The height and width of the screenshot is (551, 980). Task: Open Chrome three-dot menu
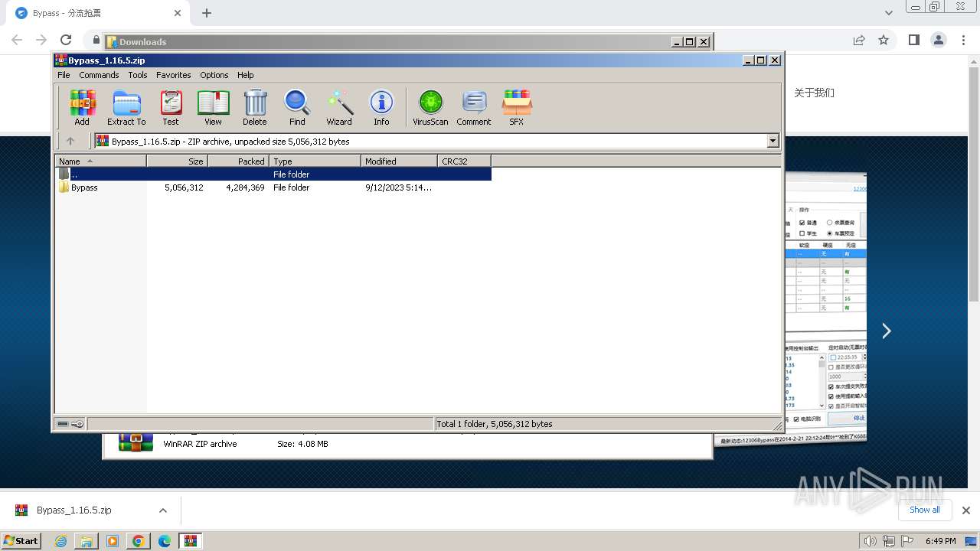[x=962, y=40]
